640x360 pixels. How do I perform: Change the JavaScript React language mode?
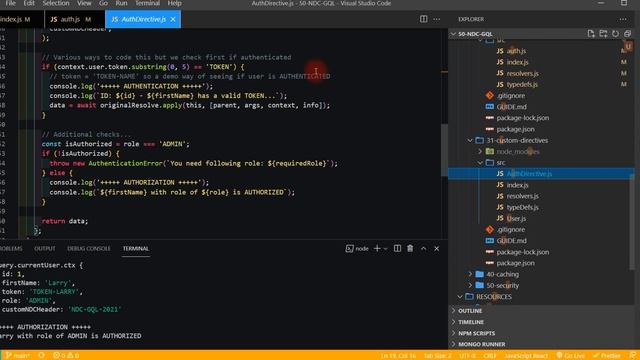(x=526, y=356)
